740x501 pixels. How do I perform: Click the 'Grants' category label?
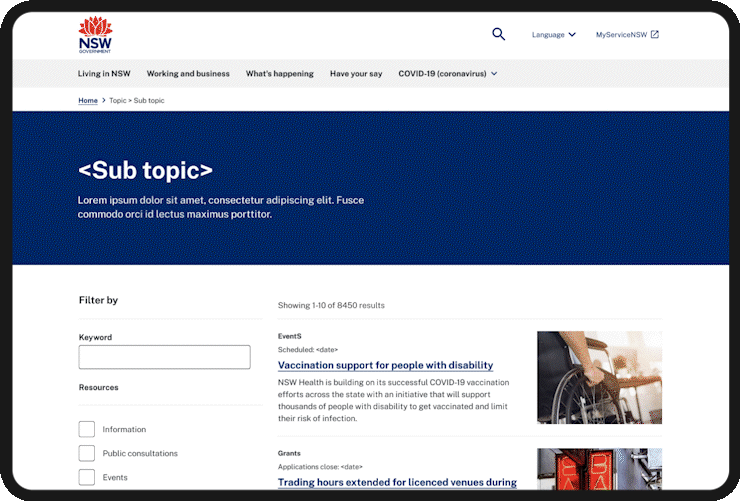(x=289, y=453)
